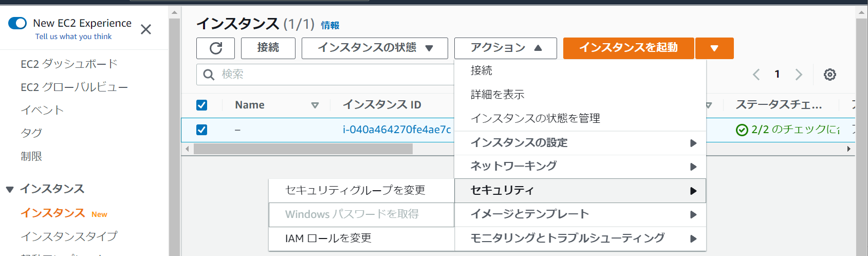Open 制限 in sidebar
The height and width of the screenshot is (256, 868).
[31, 156]
